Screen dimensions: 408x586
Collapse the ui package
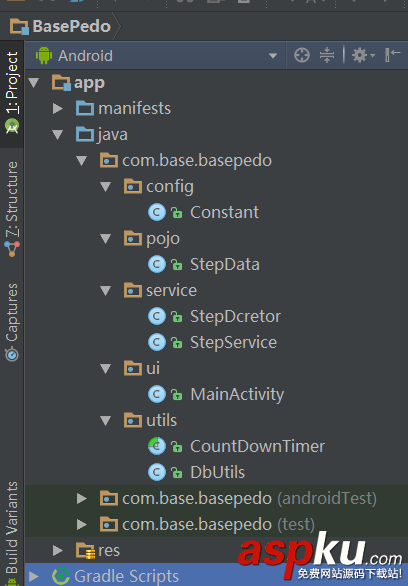point(106,368)
